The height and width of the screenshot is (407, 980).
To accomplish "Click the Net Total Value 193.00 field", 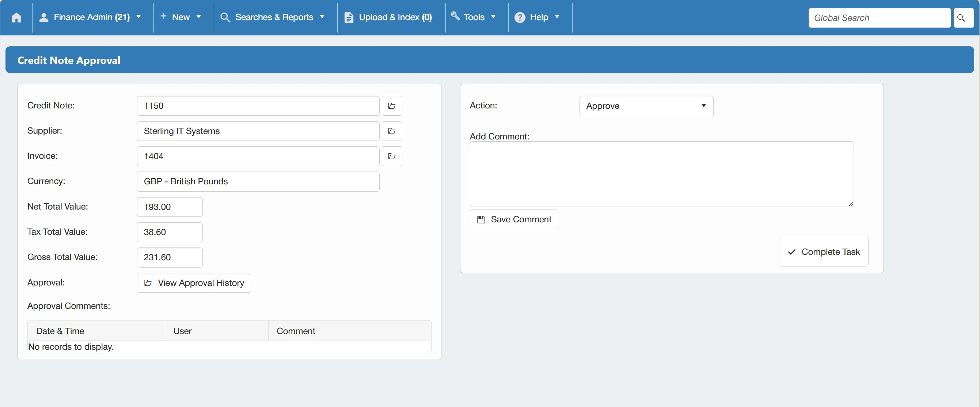I will pyautogui.click(x=170, y=207).
